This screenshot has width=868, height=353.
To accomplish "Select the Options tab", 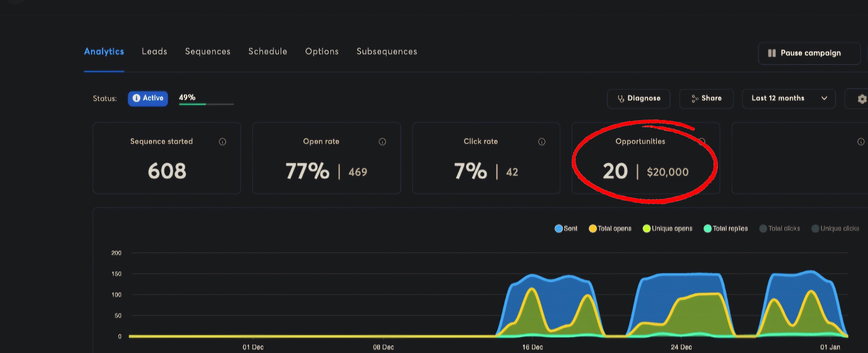I will tap(322, 51).
